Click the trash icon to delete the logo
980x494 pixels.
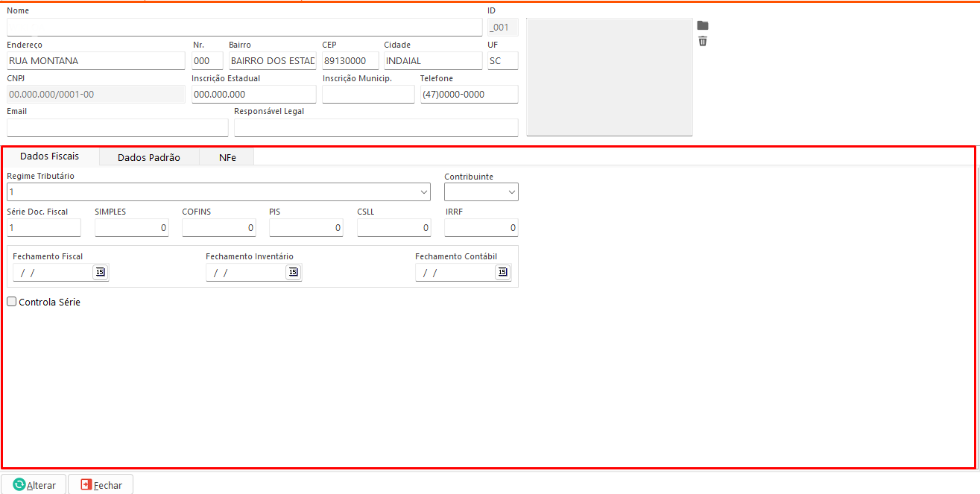click(x=702, y=41)
